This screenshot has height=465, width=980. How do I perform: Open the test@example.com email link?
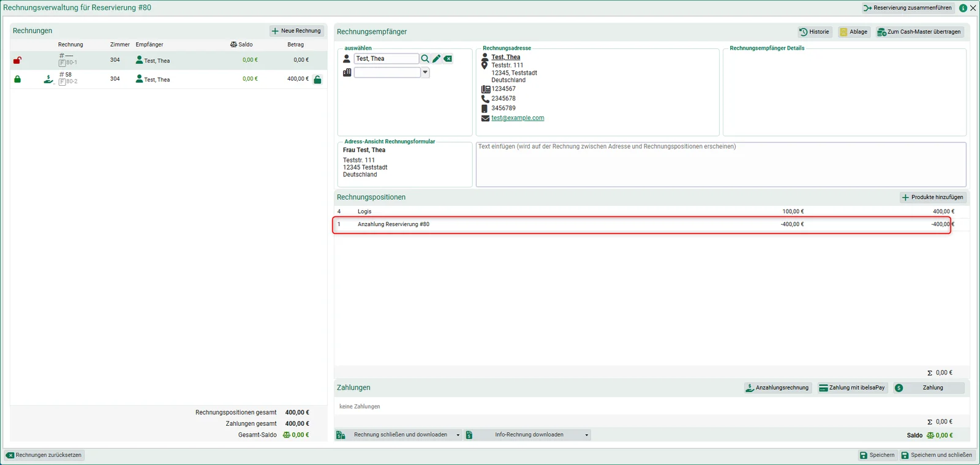(x=518, y=118)
